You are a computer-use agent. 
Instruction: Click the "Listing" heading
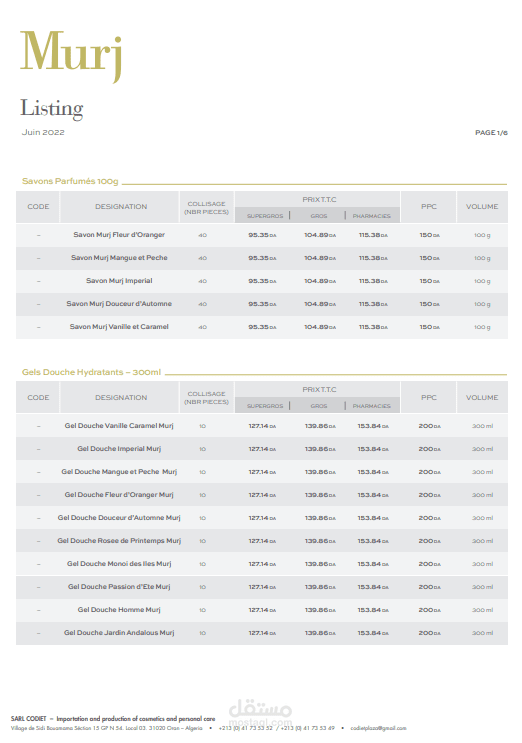point(52,109)
